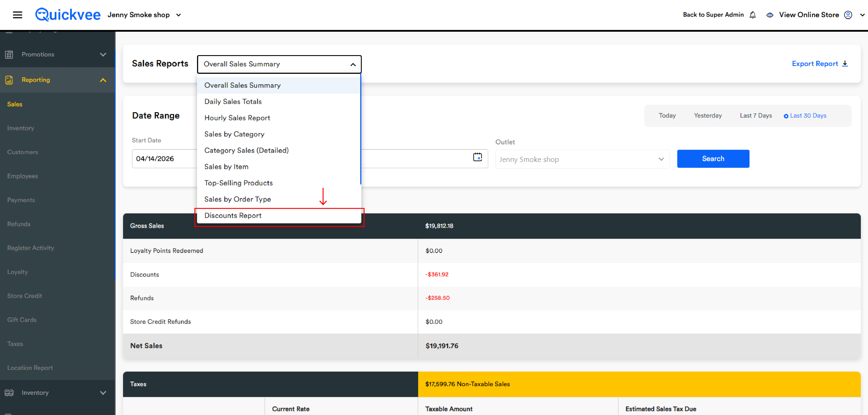The height and width of the screenshot is (415, 868).
Task: Click the Store Credit Refunds row label
Action: tap(160, 322)
